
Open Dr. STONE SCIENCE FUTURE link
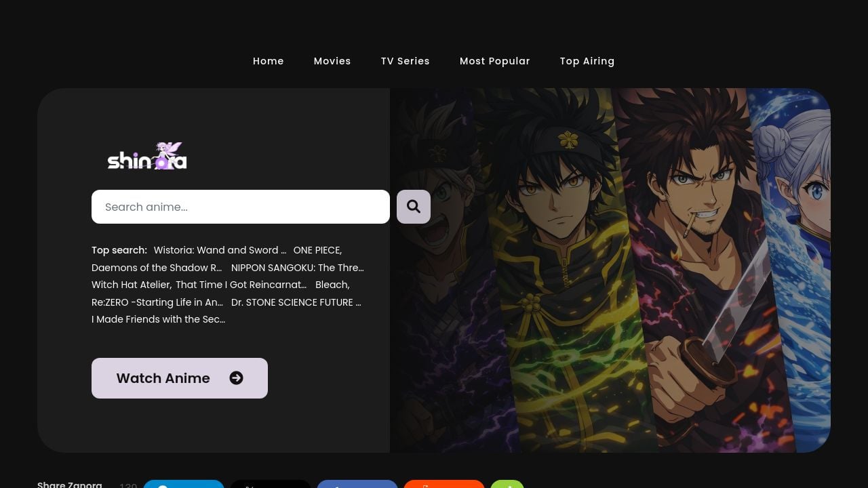tap(296, 302)
